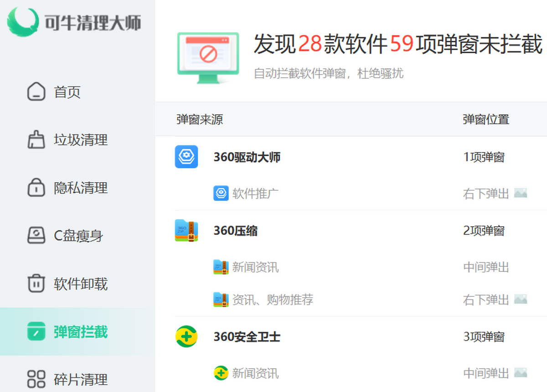This screenshot has height=392, width=547.
Task: Click the popup-block monitor illustration
Action: tap(208, 58)
